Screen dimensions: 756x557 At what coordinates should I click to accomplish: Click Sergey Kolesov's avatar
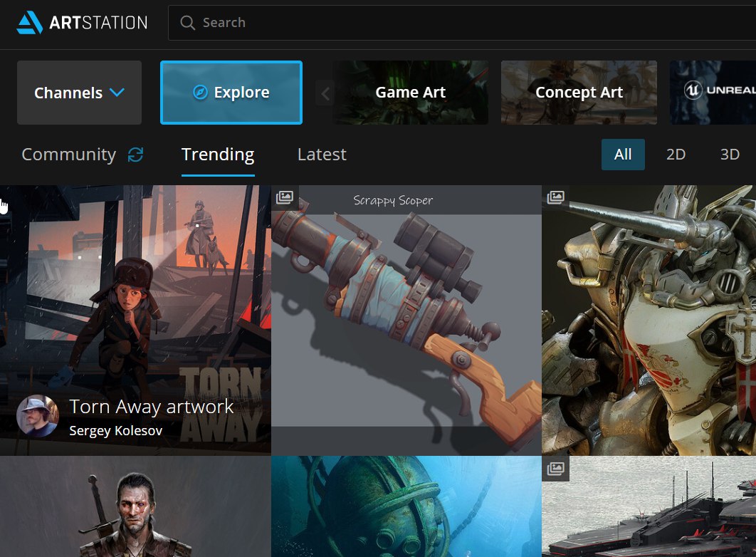tap(38, 416)
